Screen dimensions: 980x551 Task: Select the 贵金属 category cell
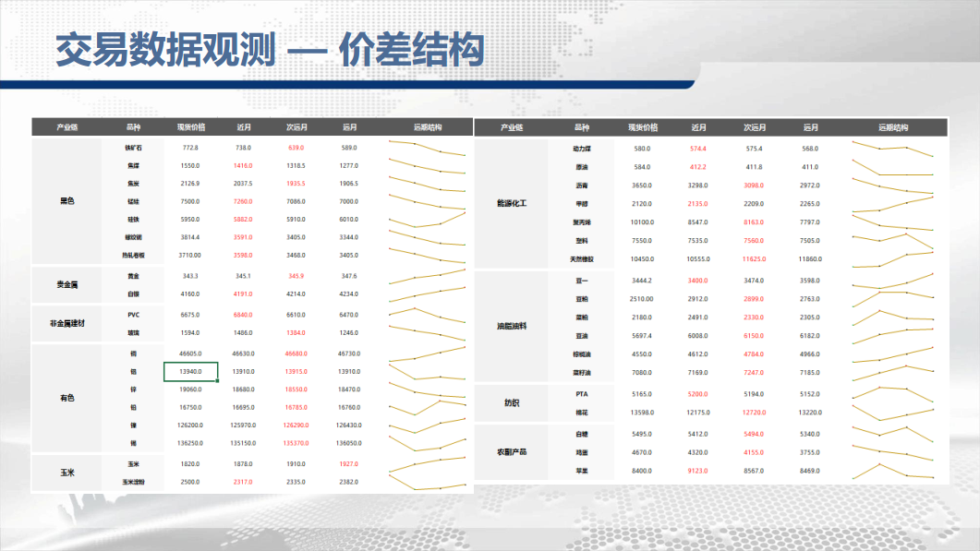point(67,285)
